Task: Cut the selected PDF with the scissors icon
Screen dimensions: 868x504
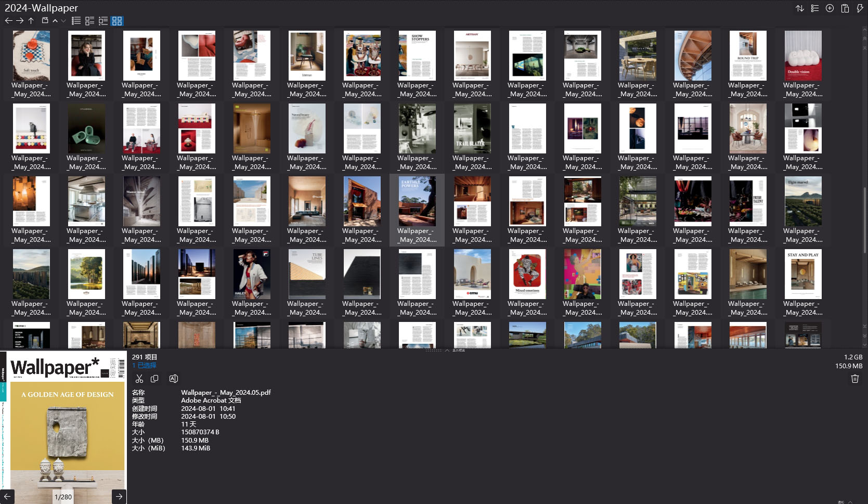Action: click(x=139, y=379)
